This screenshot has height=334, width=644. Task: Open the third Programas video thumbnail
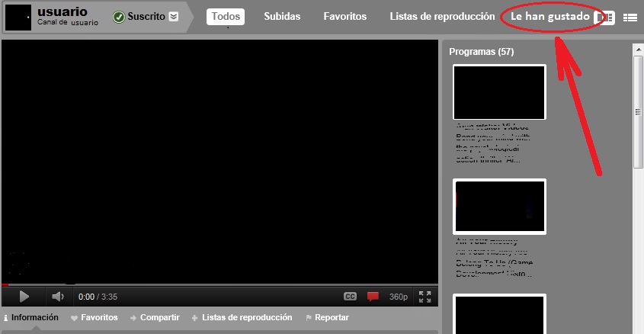click(499, 314)
